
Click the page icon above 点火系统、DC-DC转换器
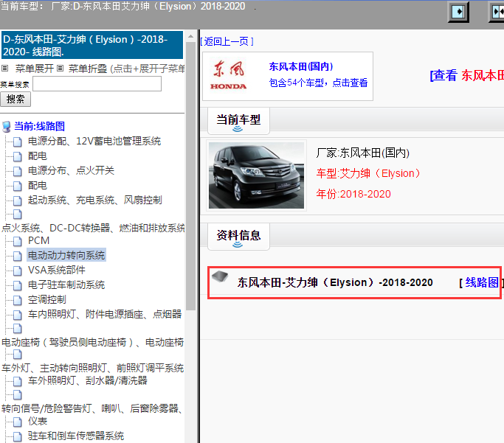(18, 214)
